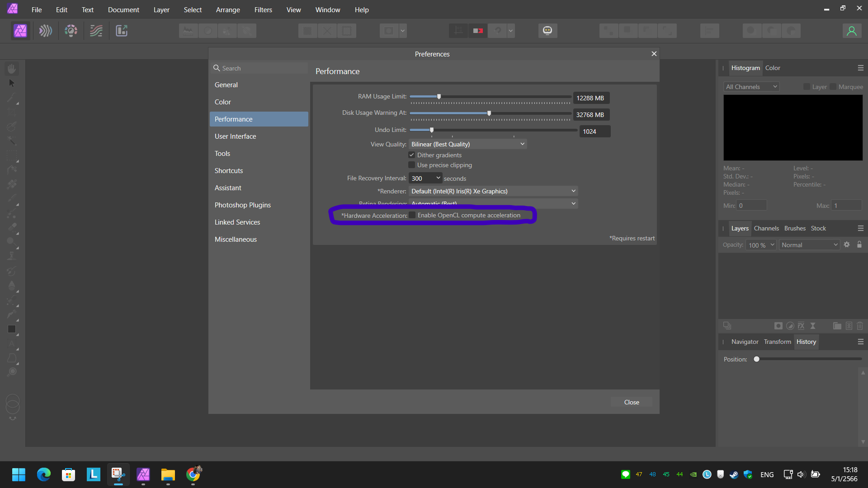Click the layer settings gear icon
The height and width of the screenshot is (488, 868).
[847, 244]
